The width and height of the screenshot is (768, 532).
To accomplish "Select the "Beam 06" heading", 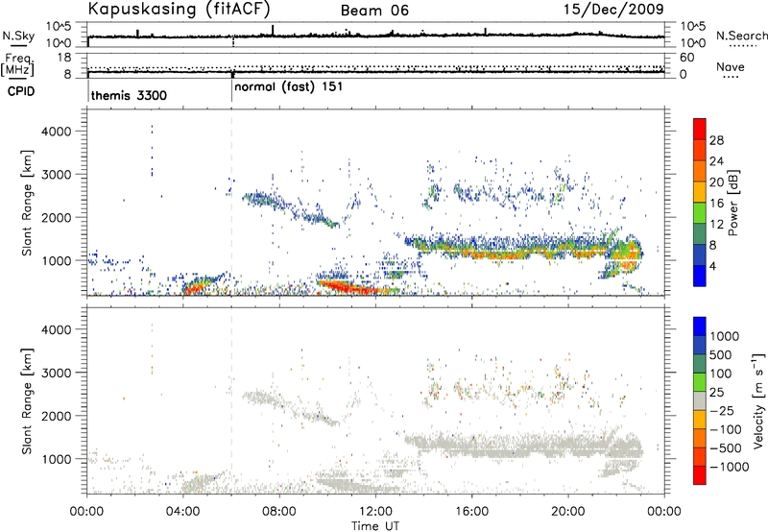I will click(374, 11).
